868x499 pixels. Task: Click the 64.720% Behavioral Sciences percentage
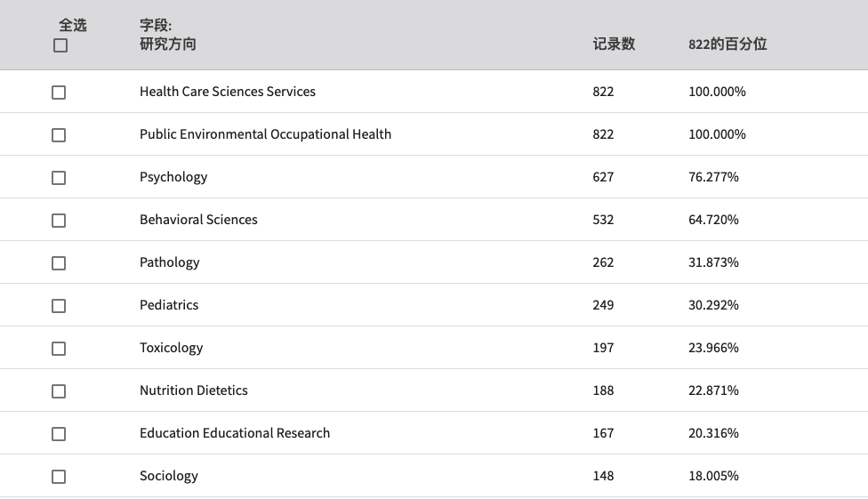[713, 220]
